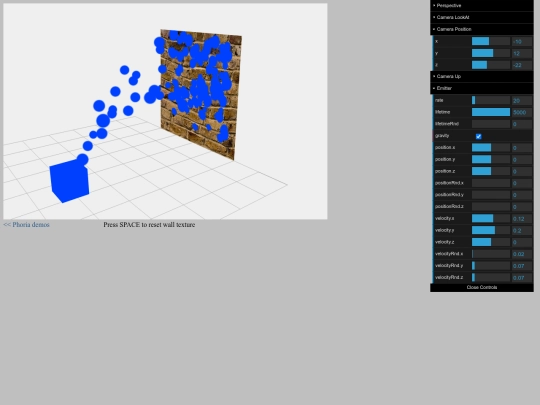Toggle the gravity checkbox
Image resolution: width=540 pixels, height=405 pixels.
[478, 136]
